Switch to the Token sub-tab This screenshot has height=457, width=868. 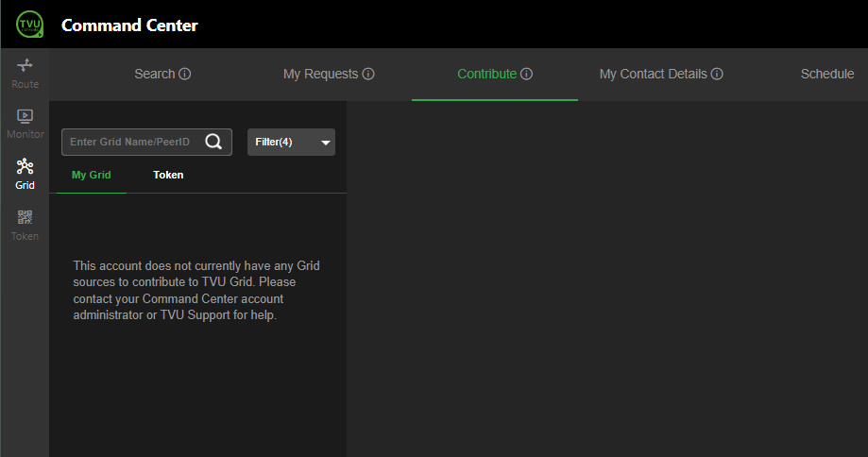point(168,175)
